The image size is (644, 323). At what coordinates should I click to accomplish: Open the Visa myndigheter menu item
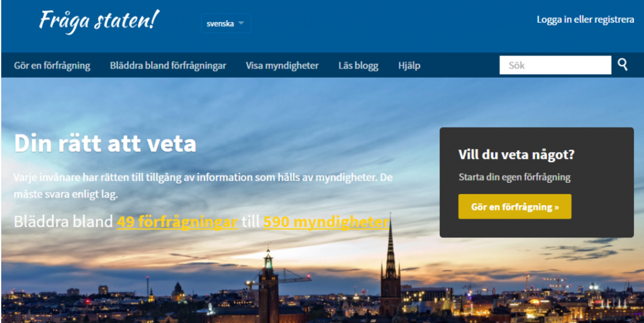[x=282, y=65]
